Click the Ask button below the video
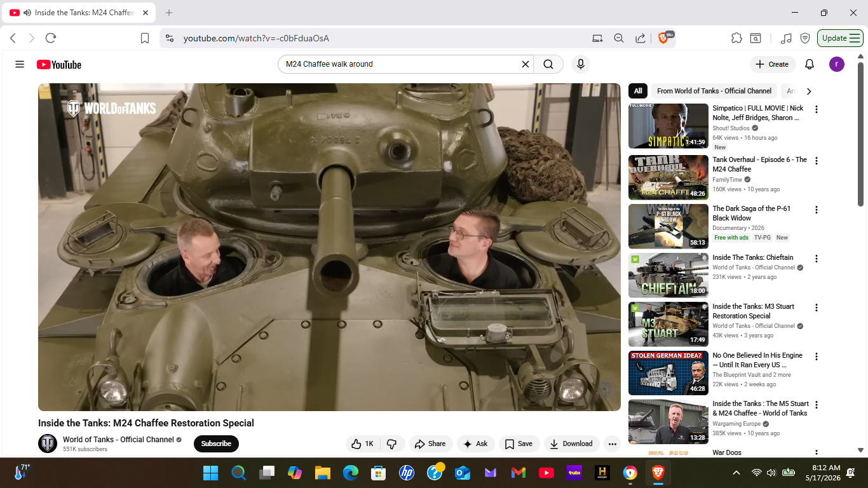 [475, 444]
